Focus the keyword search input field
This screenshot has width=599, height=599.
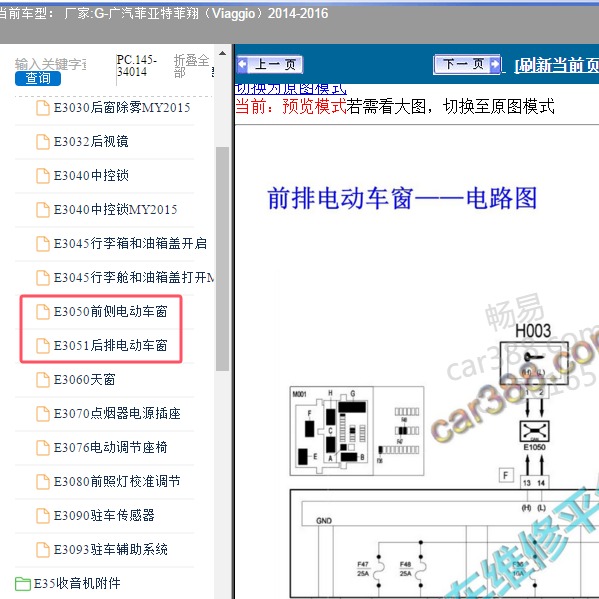(x=51, y=64)
